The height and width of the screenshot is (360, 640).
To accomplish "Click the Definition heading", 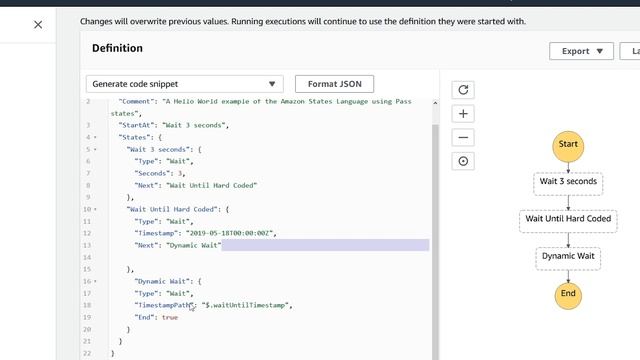I will 117,48.
